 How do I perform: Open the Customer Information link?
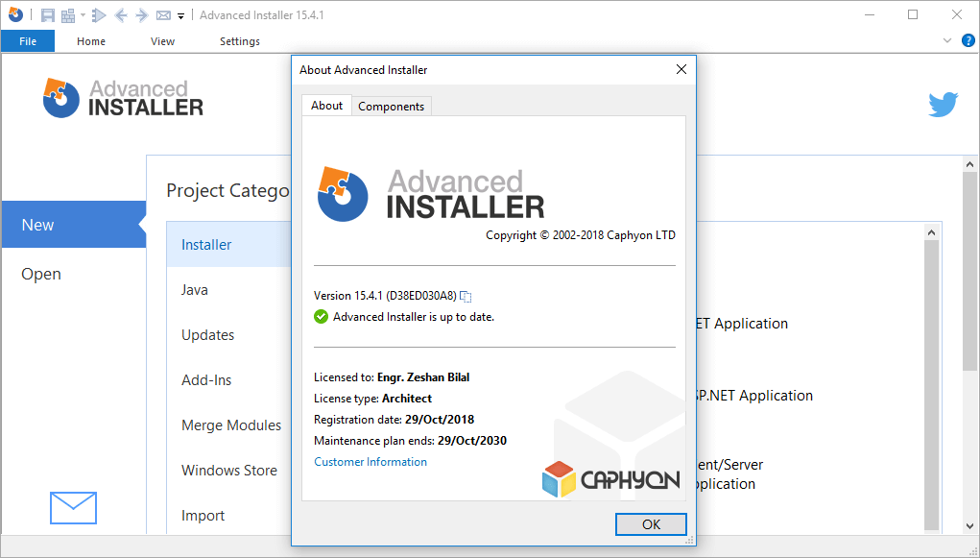pos(370,462)
